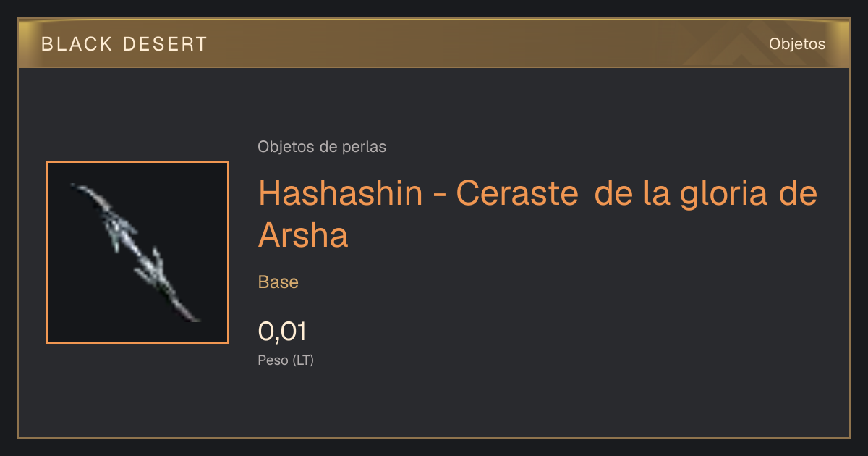
Task: Click the word DESERT in the header
Action: 166,44
